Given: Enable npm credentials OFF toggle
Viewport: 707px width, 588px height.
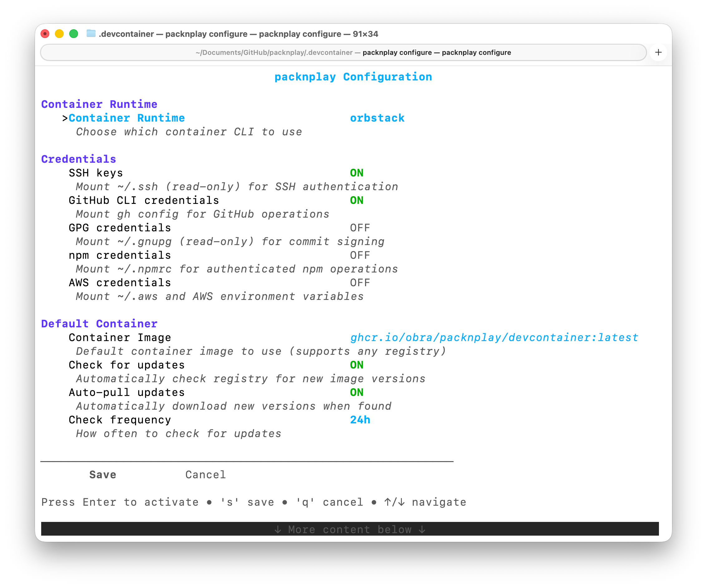Looking at the screenshot, I should [x=359, y=255].
